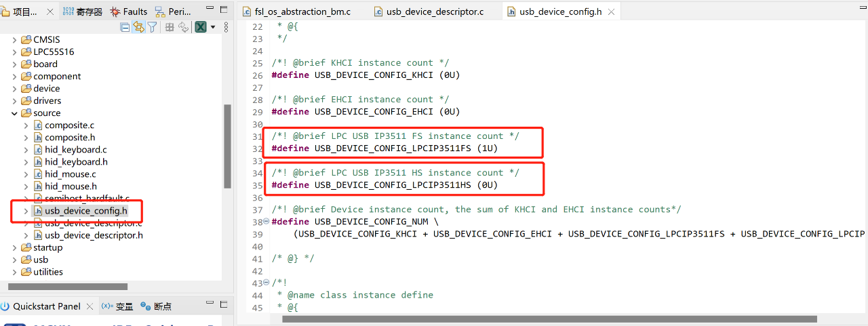The height and width of the screenshot is (326, 868).
Task: Collapse the source folder
Action: coord(15,113)
